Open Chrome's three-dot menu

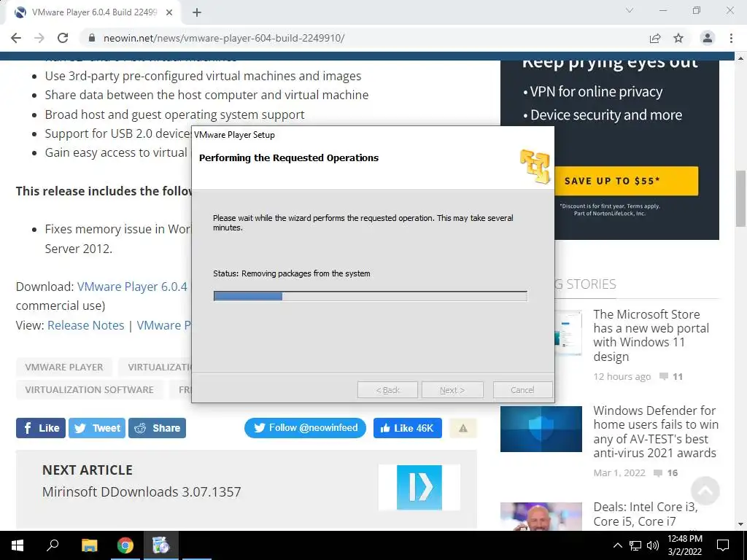pyautogui.click(x=731, y=38)
